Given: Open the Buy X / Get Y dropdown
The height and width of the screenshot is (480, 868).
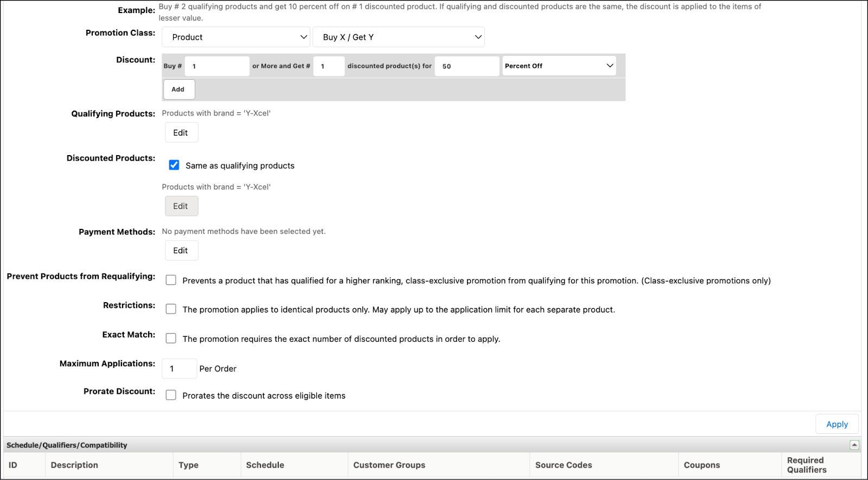Looking at the screenshot, I should (x=399, y=37).
